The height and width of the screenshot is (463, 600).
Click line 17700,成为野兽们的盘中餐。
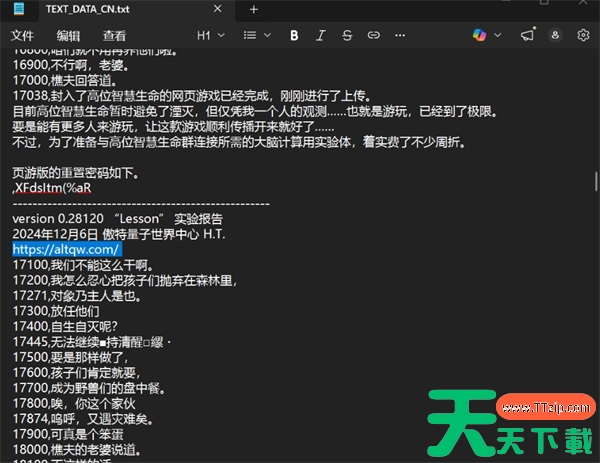(x=89, y=388)
